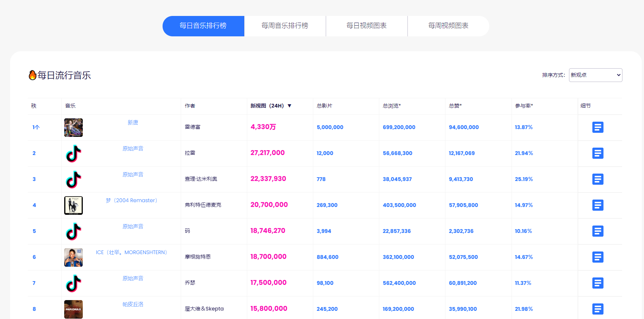The image size is (644, 319).
Task: Switch to 每日音乐排行榜 tab
Action: [x=203, y=26]
